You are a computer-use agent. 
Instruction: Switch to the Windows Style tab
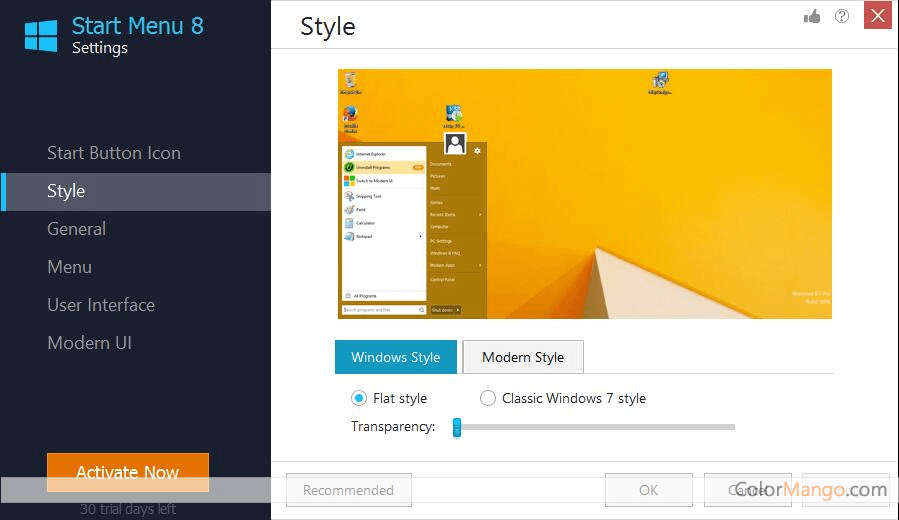click(x=395, y=357)
